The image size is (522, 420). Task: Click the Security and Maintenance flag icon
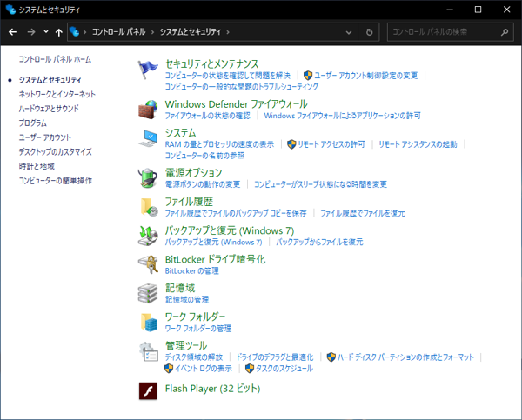(148, 70)
